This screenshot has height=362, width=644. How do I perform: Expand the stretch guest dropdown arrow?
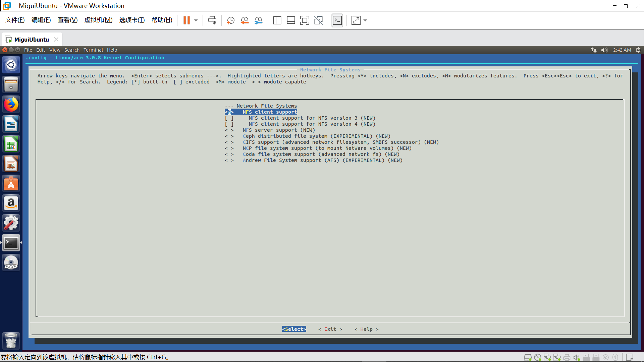coord(365,20)
